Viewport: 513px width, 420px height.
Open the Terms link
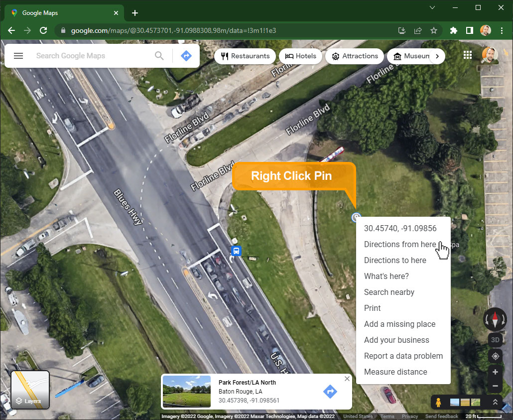[x=387, y=417]
